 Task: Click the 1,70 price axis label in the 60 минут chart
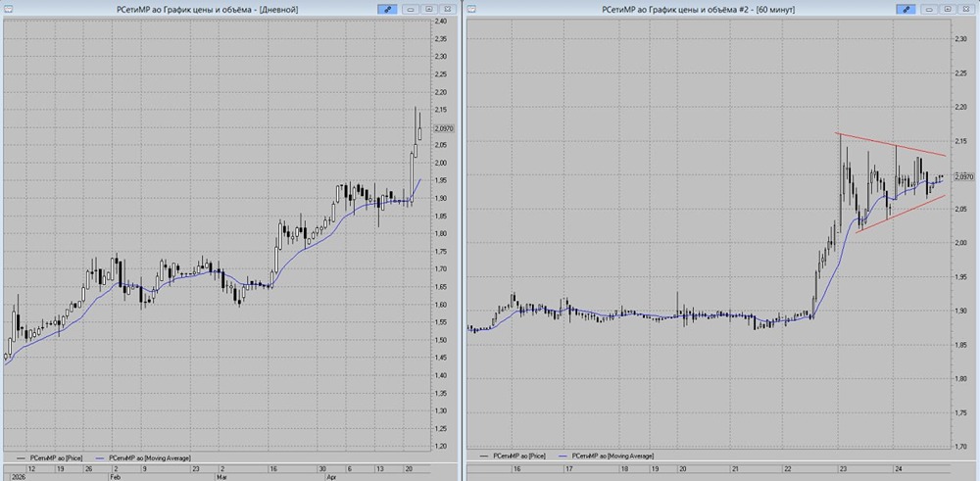click(963, 446)
